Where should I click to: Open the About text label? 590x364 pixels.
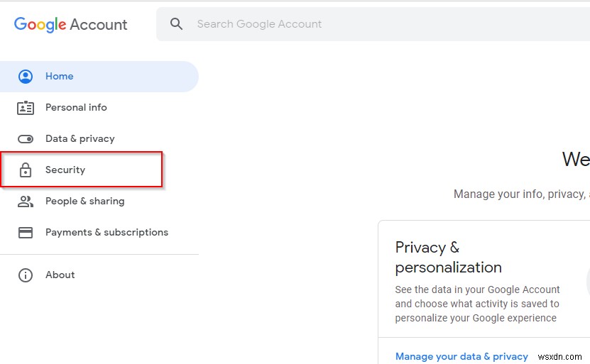[x=60, y=275]
